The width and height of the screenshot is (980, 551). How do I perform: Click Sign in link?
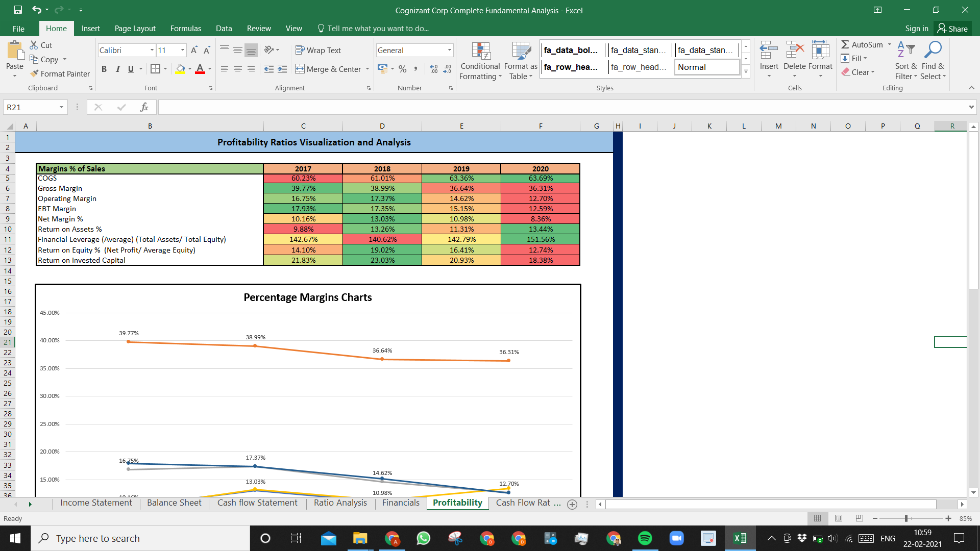click(917, 29)
